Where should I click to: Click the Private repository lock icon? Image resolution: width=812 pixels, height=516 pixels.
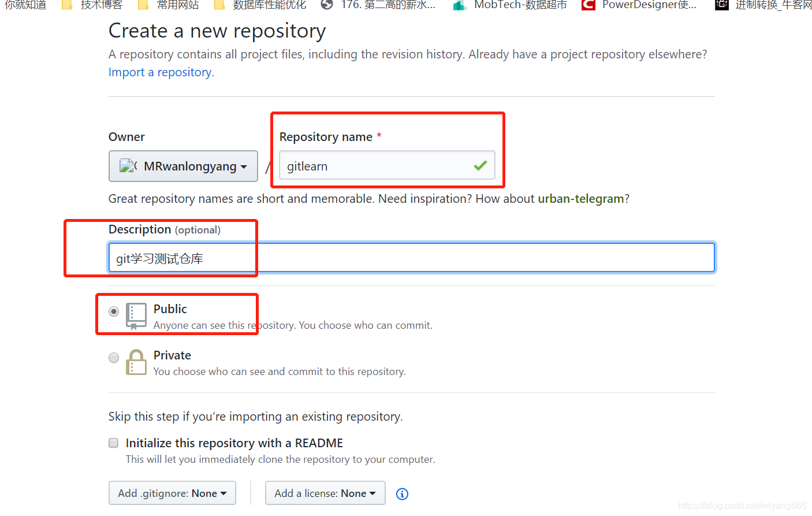pyautogui.click(x=136, y=362)
